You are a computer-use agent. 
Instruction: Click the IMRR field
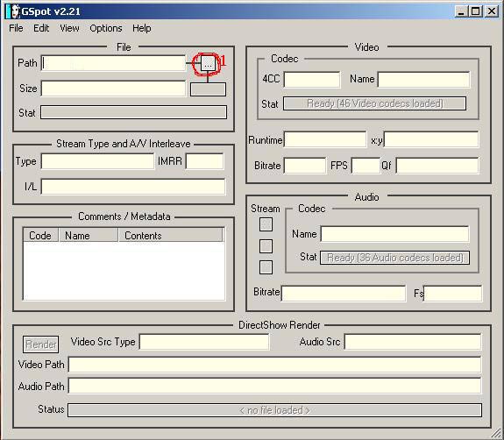click(x=205, y=161)
